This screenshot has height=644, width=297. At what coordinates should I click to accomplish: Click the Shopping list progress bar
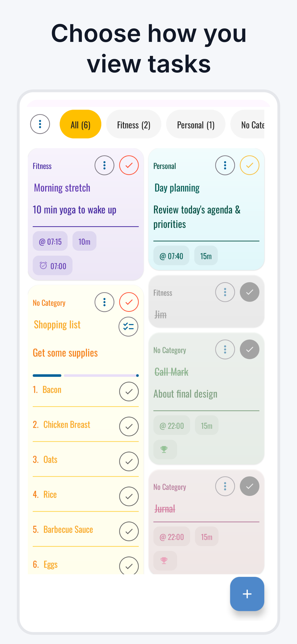[86, 375]
